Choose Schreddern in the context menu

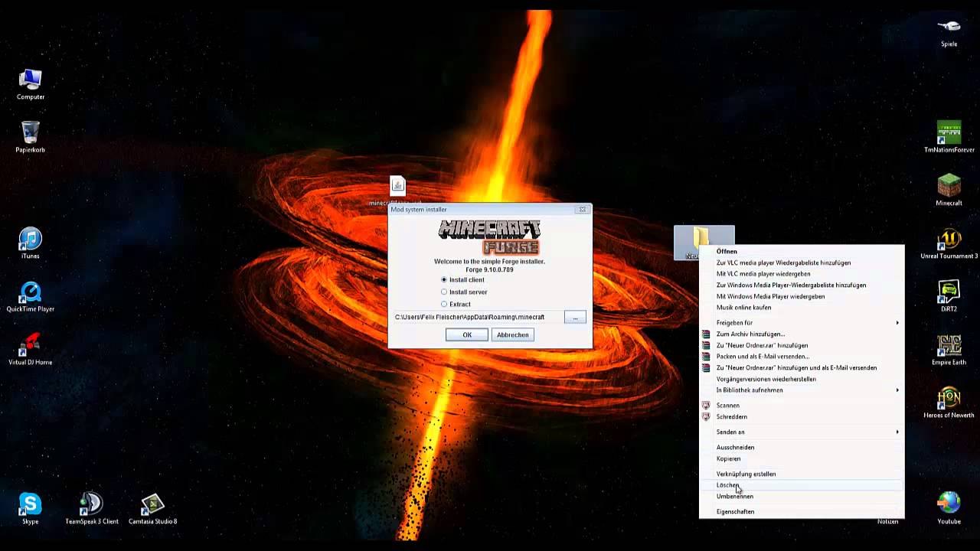tap(802, 417)
